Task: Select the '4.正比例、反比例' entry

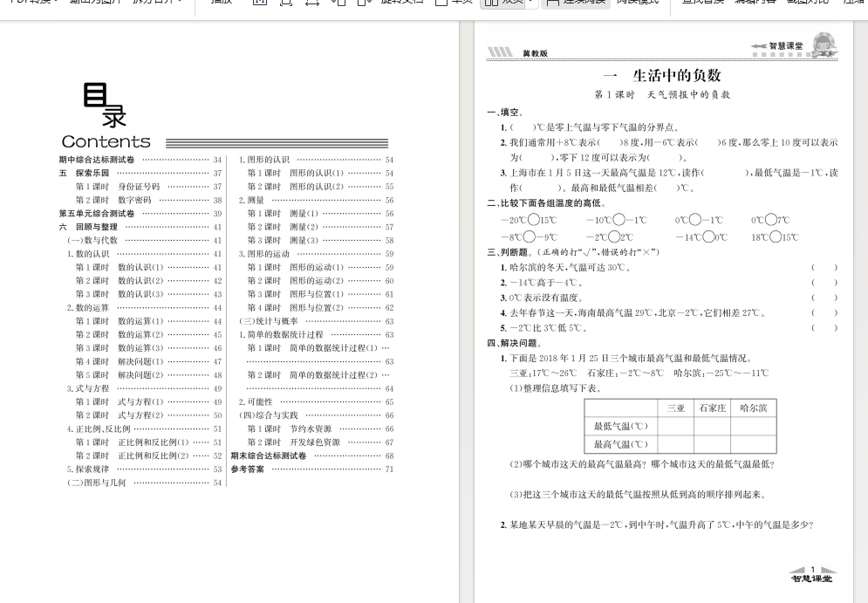Action: 145,428
